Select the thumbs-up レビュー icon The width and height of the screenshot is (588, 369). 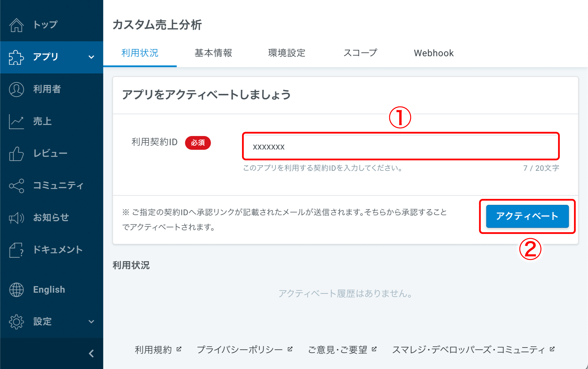point(16,154)
